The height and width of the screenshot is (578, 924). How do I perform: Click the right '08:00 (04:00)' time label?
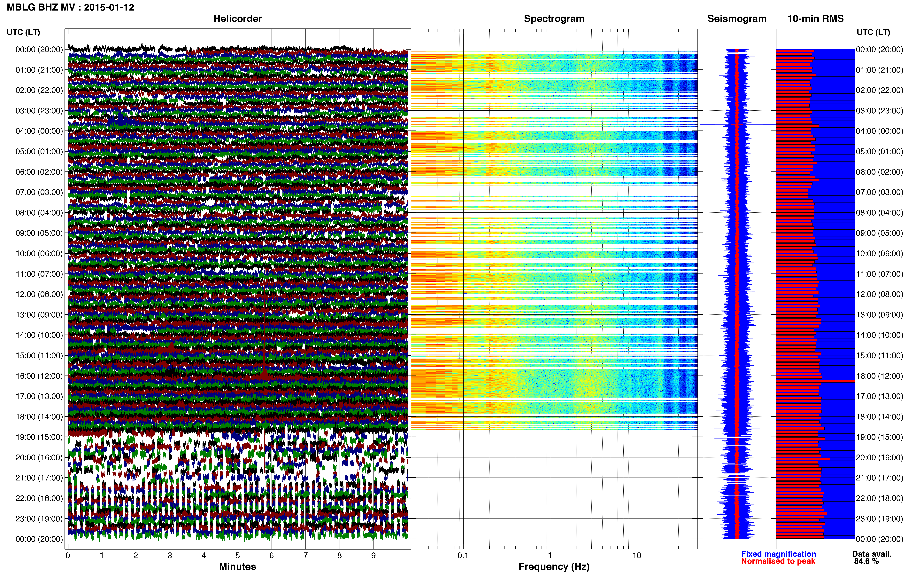[x=880, y=213]
